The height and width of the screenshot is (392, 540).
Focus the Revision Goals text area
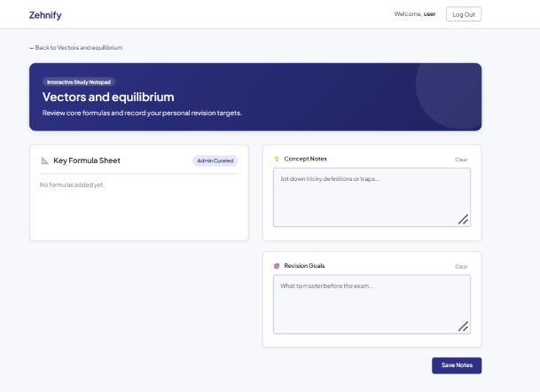pos(372,304)
